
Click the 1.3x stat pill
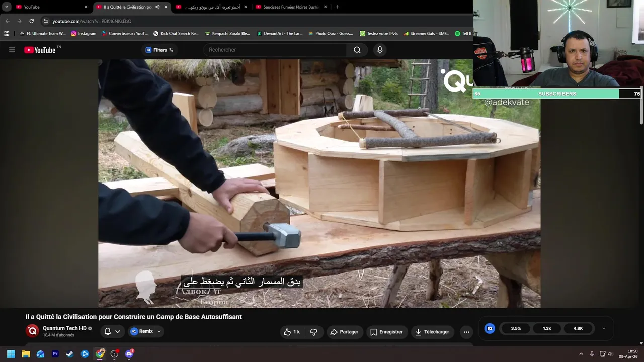(x=547, y=328)
